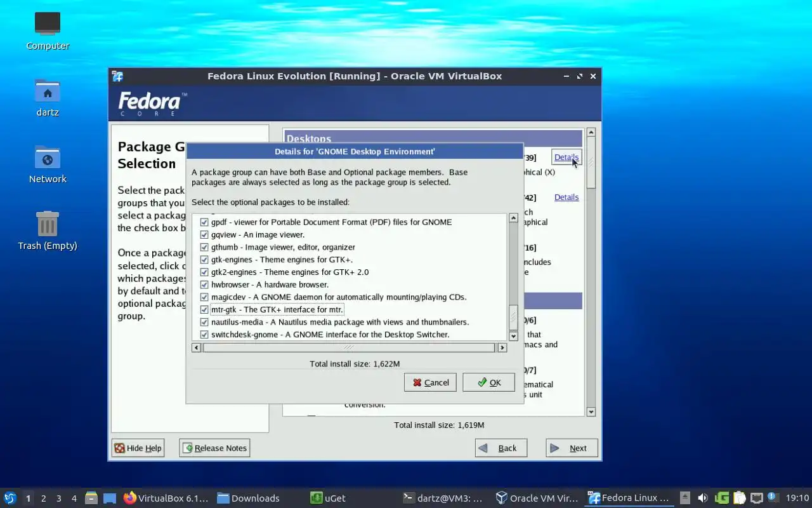
Task: Click Cancel in the Details dialog
Action: click(430, 382)
